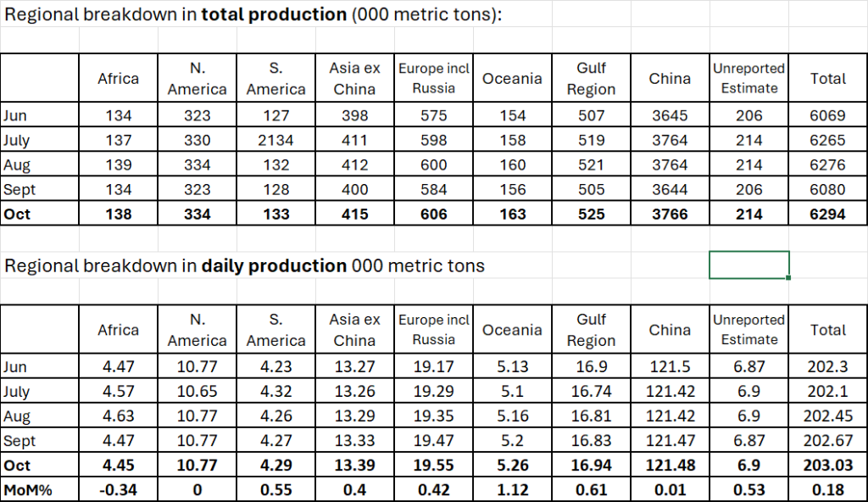Select China's Jun value 3645
The height and width of the screenshot is (502, 868).
[x=670, y=115]
